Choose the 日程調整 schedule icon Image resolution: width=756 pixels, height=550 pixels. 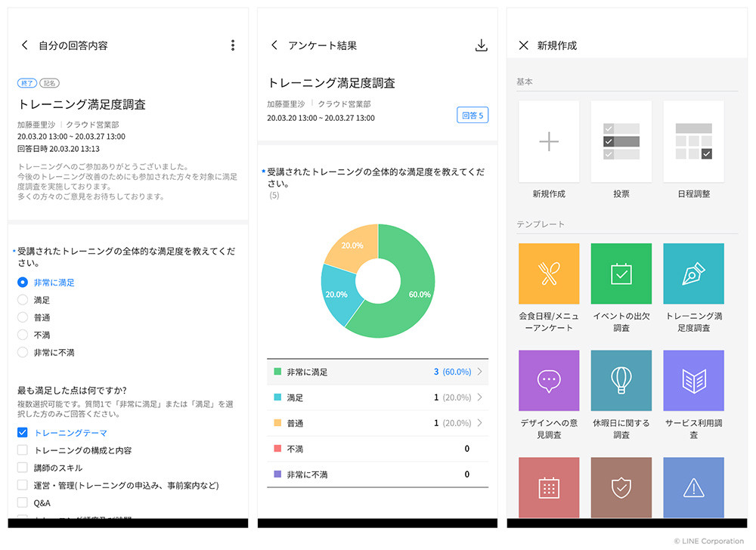[x=693, y=141]
